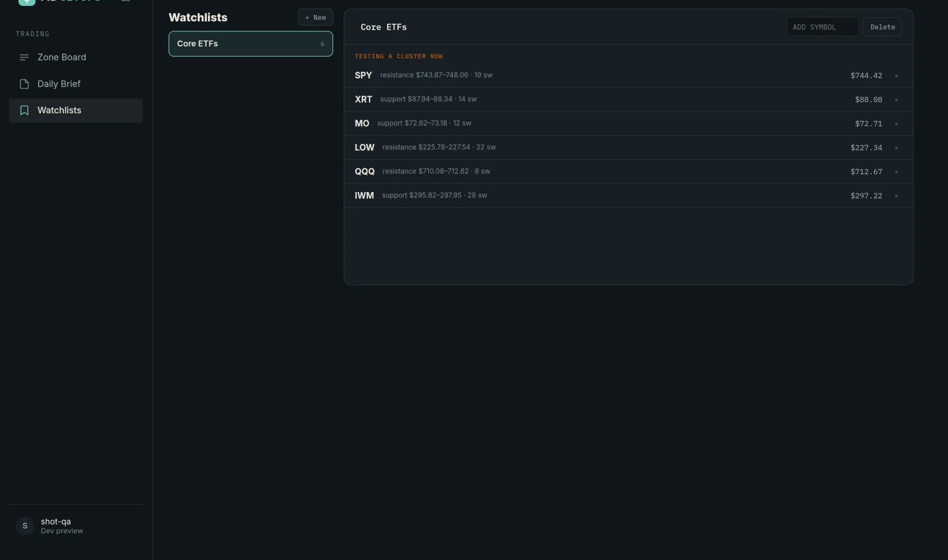Click QQQ resistance $710.08–712.62 zone text

436,171
